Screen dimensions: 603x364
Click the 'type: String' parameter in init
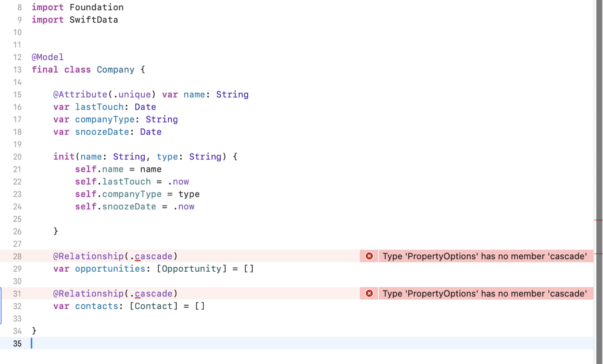[x=189, y=157]
